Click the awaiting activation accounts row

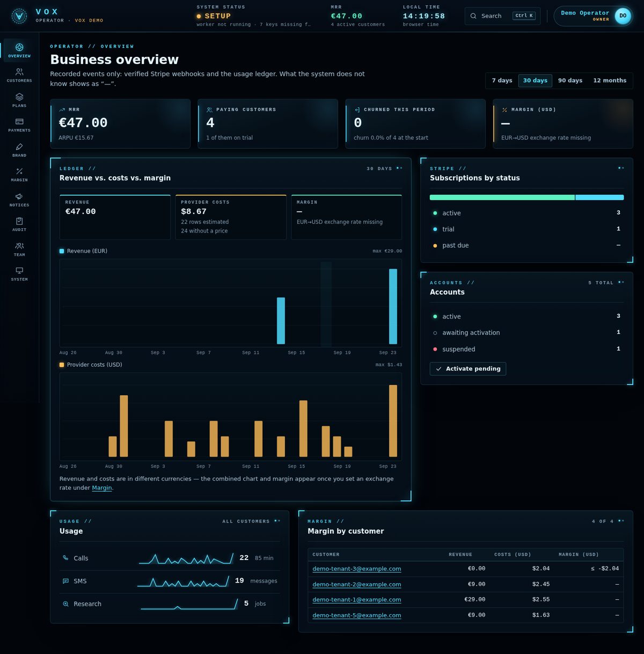pos(526,333)
